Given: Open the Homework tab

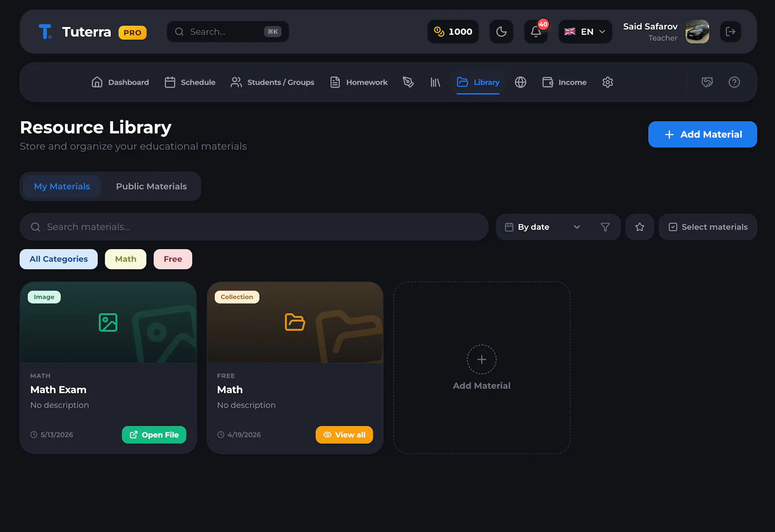Looking at the screenshot, I should 359,82.
